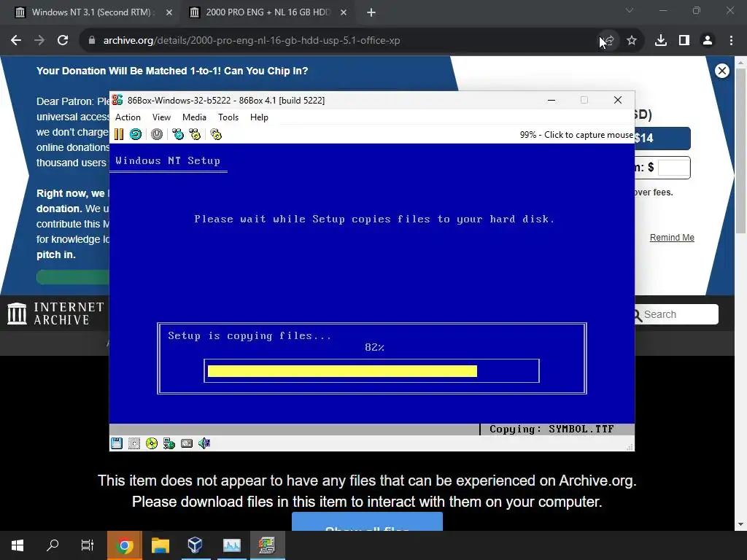This screenshot has width=747, height=560.
Task: Go forward in Chrome
Action: pos(39,41)
